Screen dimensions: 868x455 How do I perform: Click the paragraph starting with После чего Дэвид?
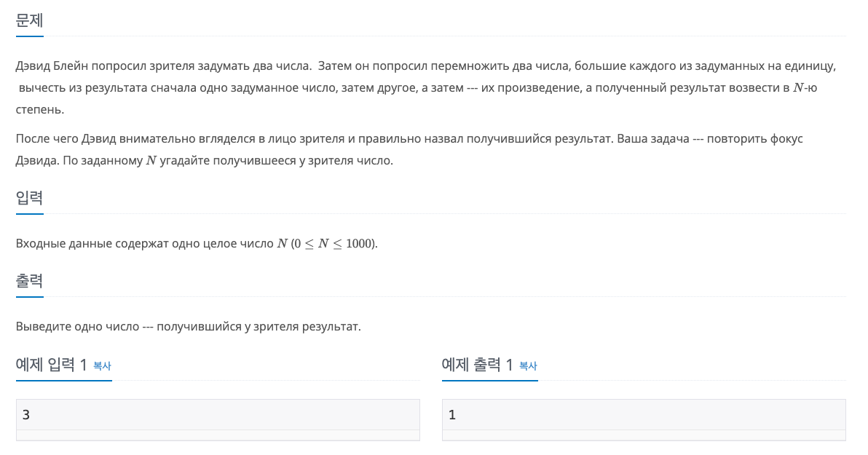409,149
